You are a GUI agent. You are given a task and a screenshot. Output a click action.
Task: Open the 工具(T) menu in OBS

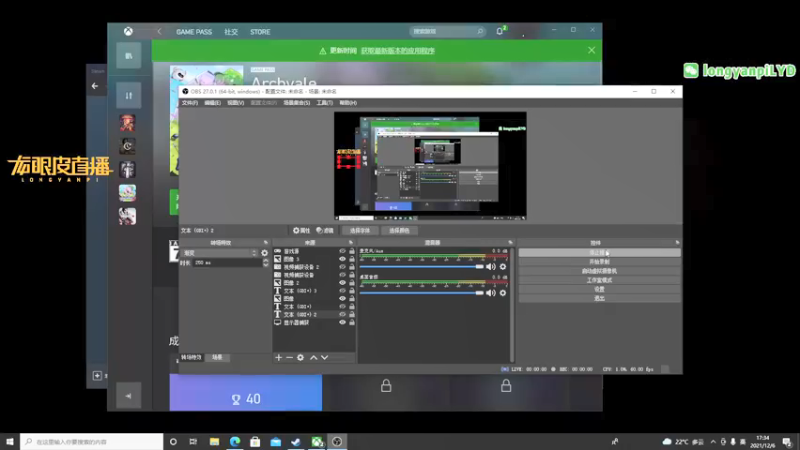tap(324, 103)
